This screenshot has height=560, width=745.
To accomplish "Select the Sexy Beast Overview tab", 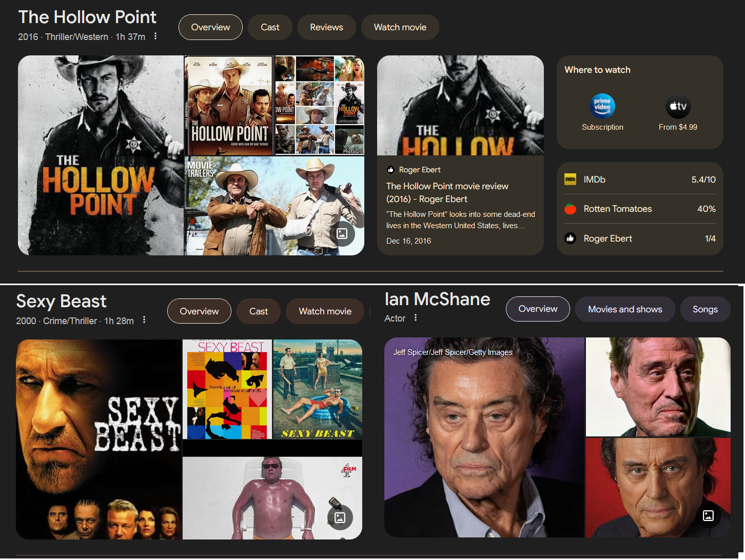I will (199, 311).
